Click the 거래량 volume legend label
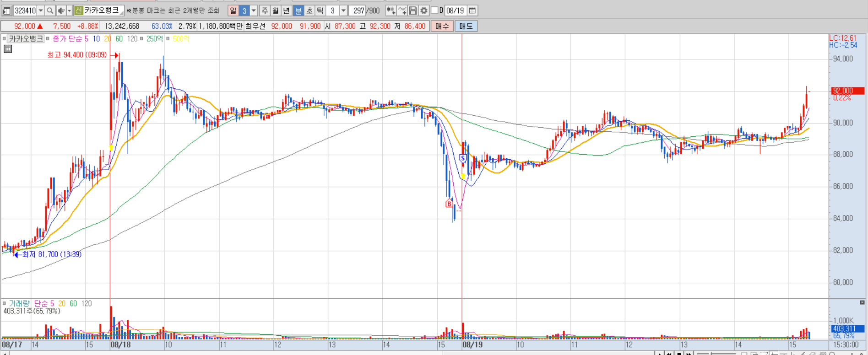The image size is (868, 355). coord(19,303)
